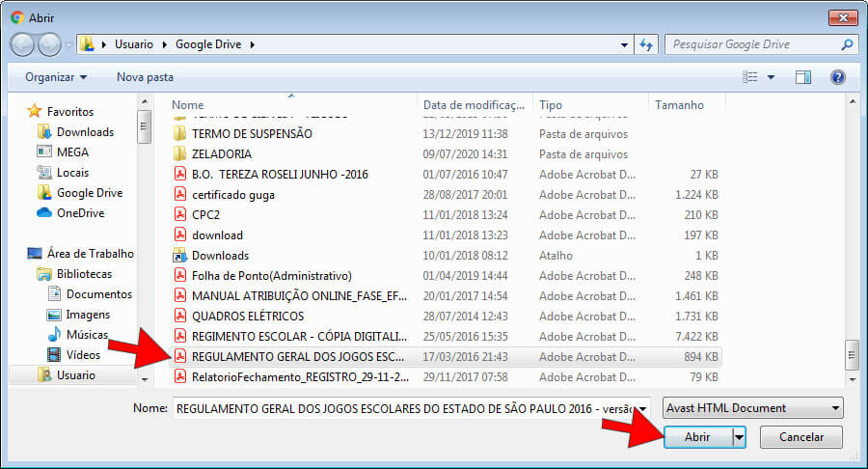Open the file type dropdown
Image resolution: width=868 pixels, height=469 pixels.
click(752, 408)
